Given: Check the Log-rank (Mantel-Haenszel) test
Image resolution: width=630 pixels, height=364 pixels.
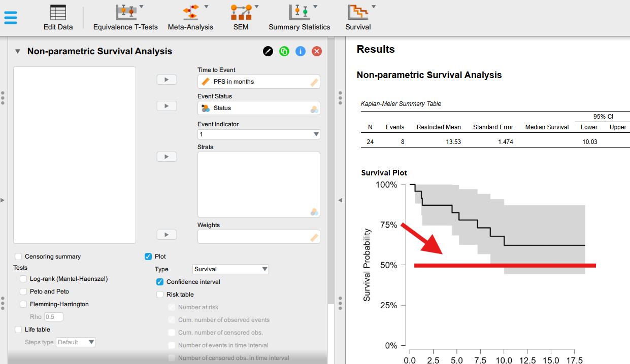Looking at the screenshot, I should pos(23,279).
